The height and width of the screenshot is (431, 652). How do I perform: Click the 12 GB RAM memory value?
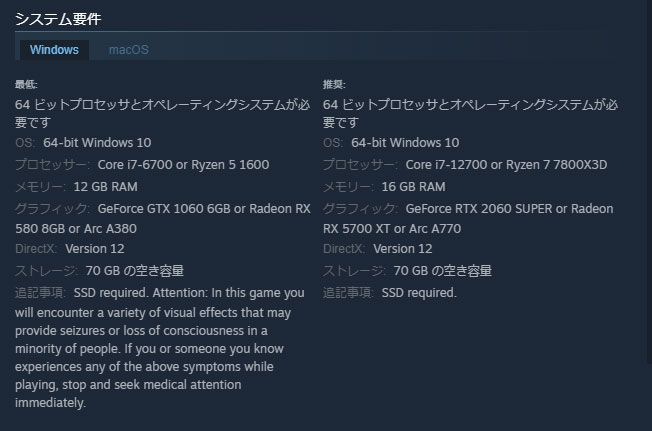click(x=106, y=187)
